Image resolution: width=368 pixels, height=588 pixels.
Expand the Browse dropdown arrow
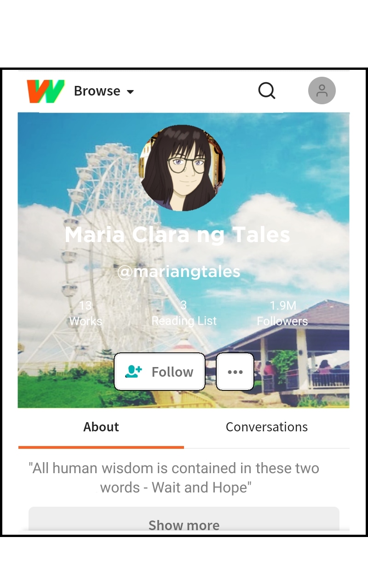(130, 92)
